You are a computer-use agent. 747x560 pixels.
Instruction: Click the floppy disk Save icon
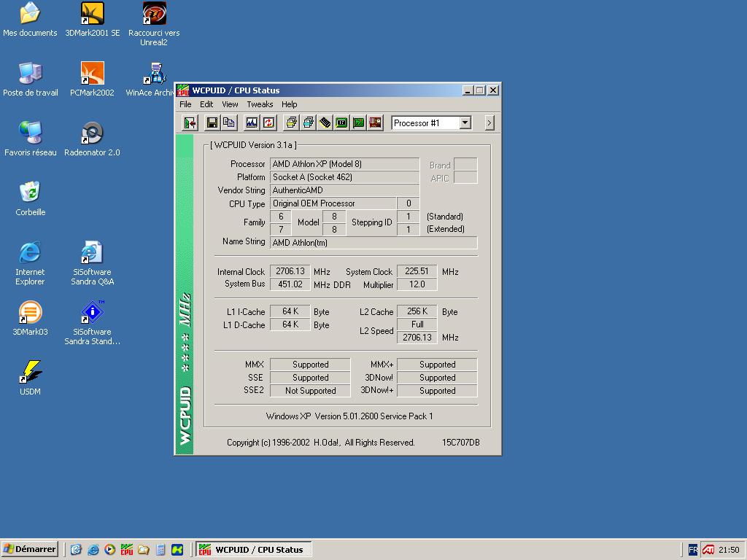tap(212, 122)
